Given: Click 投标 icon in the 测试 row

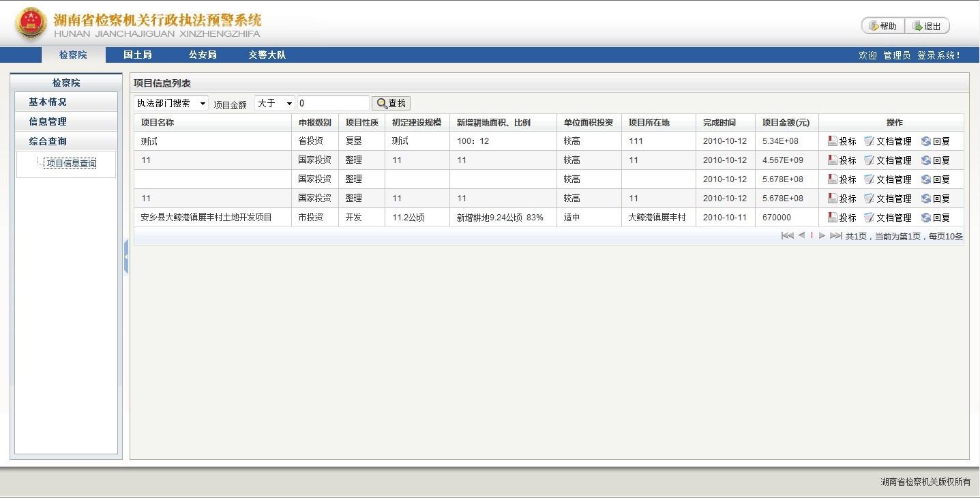Looking at the screenshot, I should pyautogui.click(x=832, y=141).
